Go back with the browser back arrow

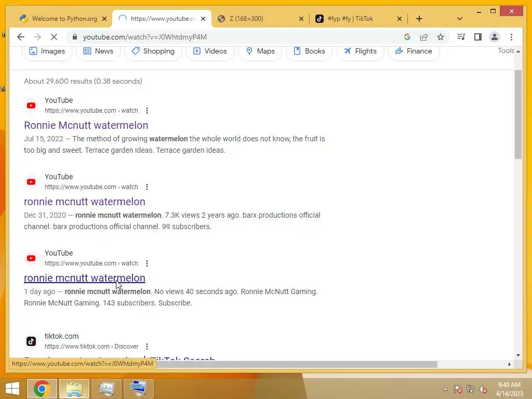(21, 37)
